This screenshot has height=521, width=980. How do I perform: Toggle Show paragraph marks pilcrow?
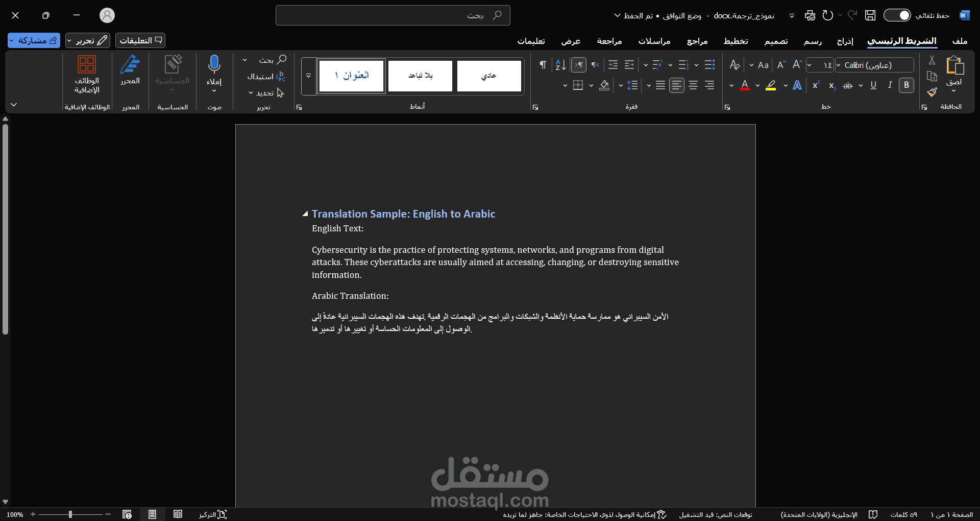(543, 65)
